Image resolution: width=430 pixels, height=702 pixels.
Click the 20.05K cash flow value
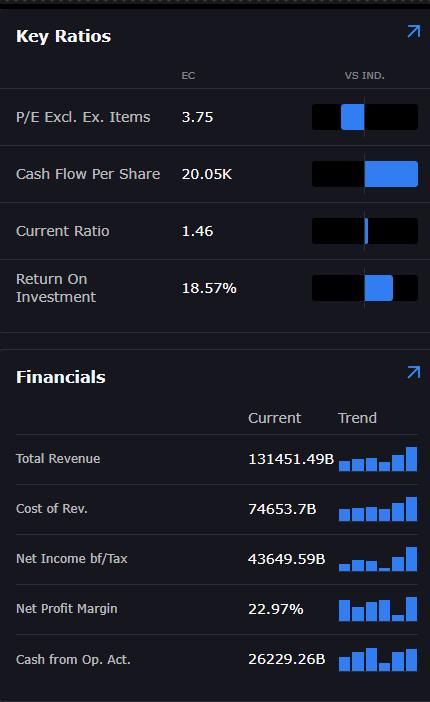[207, 174]
